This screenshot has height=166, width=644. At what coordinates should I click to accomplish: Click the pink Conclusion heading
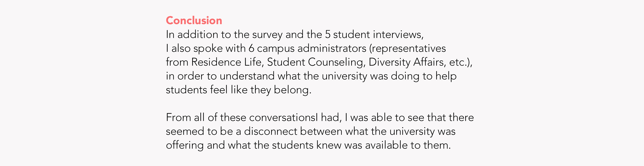click(194, 21)
